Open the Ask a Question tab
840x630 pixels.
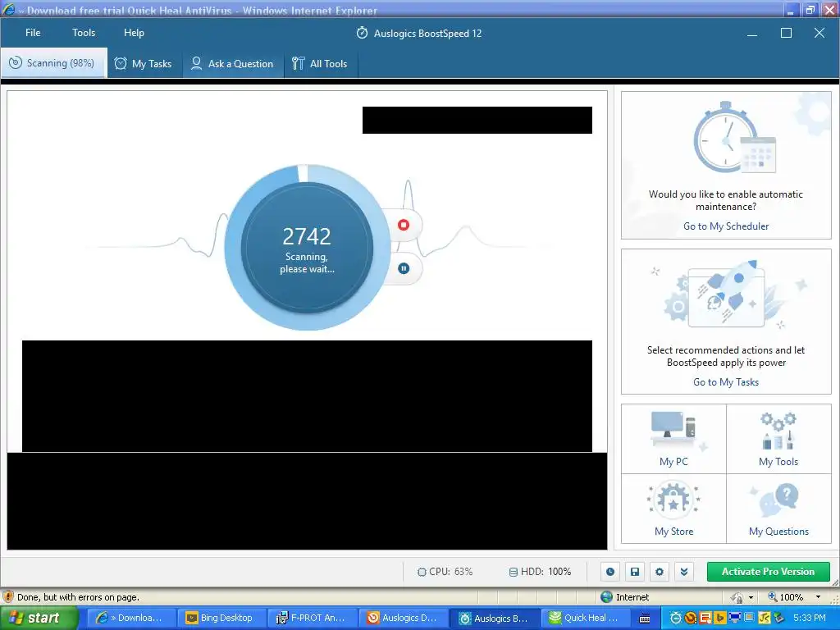[233, 64]
